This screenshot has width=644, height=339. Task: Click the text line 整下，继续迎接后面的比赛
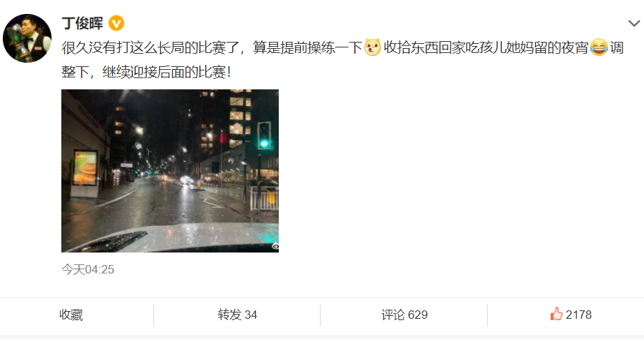[x=146, y=73]
